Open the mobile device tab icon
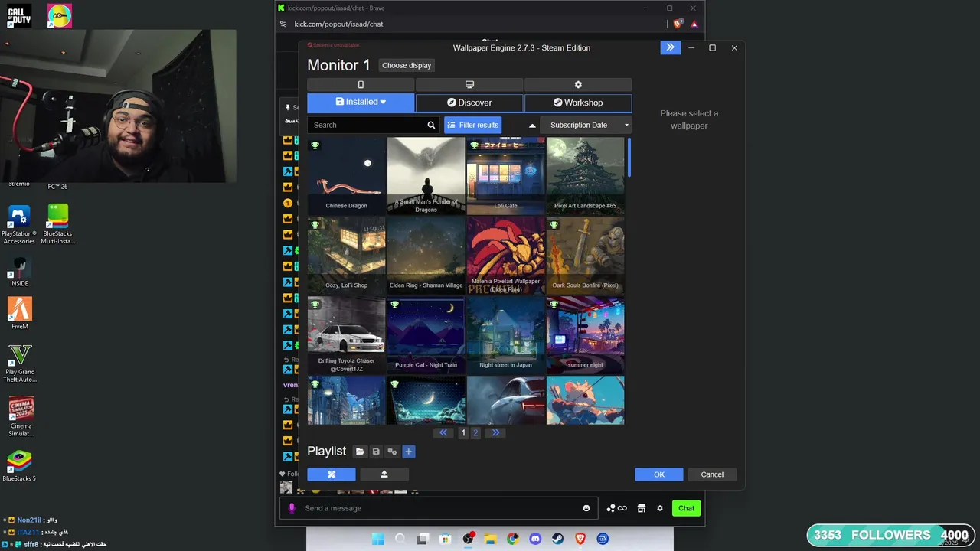The image size is (980, 551). 361,85
